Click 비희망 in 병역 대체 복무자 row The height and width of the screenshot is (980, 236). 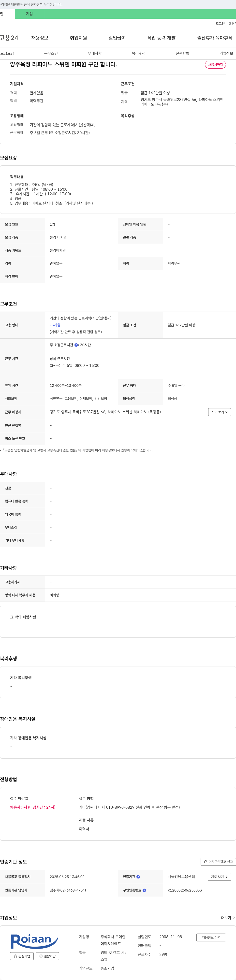[x=54, y=595]
